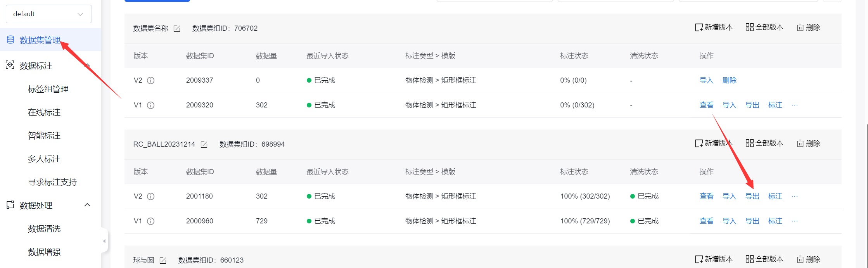The width and height of the screenshot is (868, 268).
Task: Click 查看 for dataset 2009320
Action: coord(707,105)
